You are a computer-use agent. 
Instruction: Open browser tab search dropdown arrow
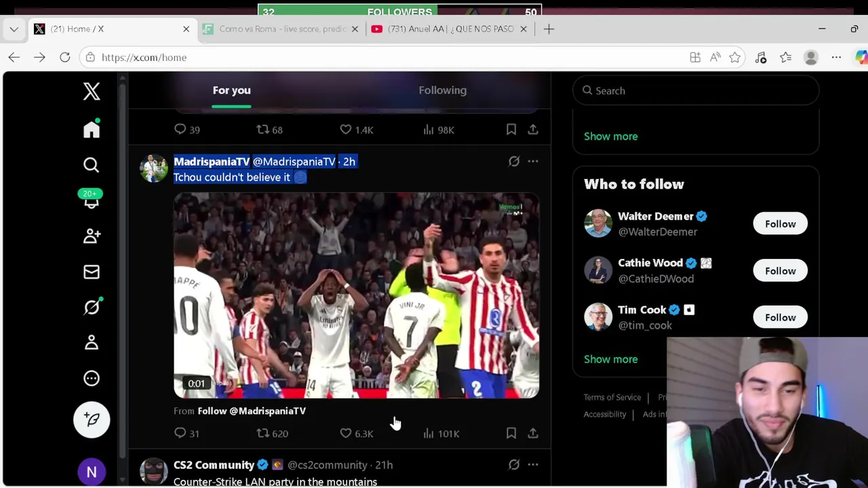click(x=14, y=29)
